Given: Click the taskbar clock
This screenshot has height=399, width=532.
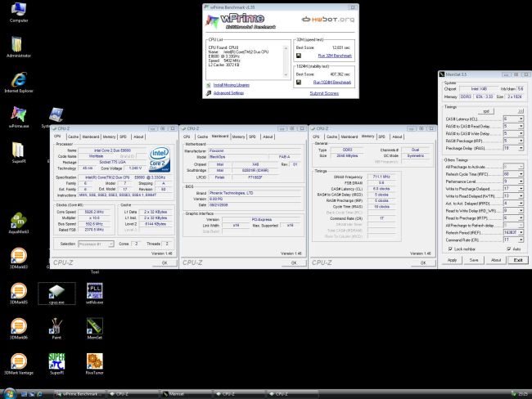Looking at the screenshot, I should (523, 394).
